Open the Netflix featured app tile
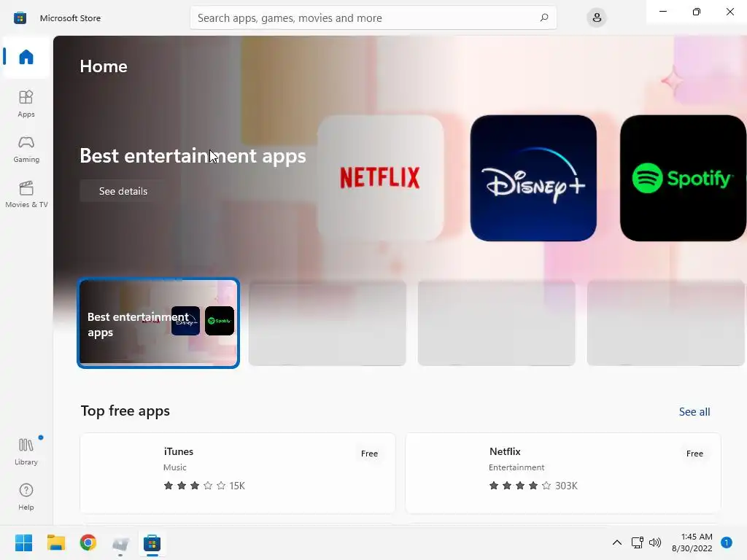 (x=381, y=178)
